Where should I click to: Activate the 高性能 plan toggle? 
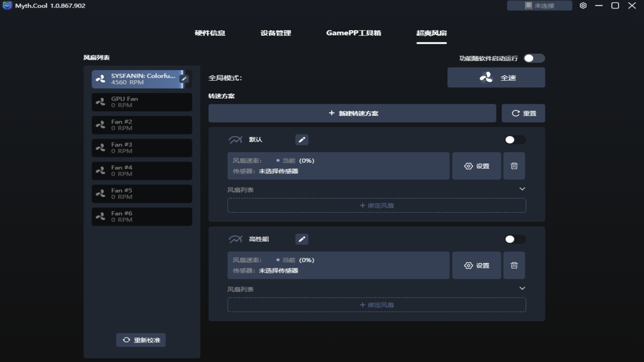tap(515, 239)
